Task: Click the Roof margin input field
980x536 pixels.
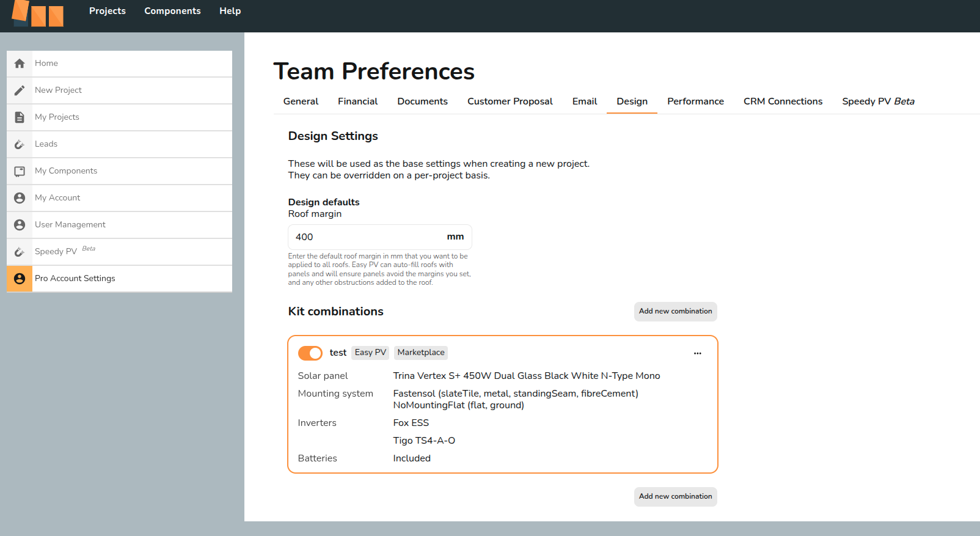Action: tap(367, 237)
